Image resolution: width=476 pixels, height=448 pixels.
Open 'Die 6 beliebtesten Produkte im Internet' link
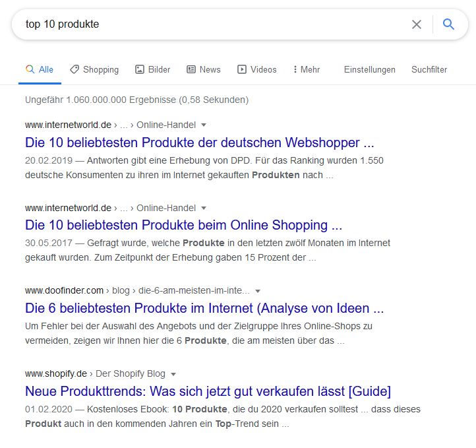tap(204, 308)
